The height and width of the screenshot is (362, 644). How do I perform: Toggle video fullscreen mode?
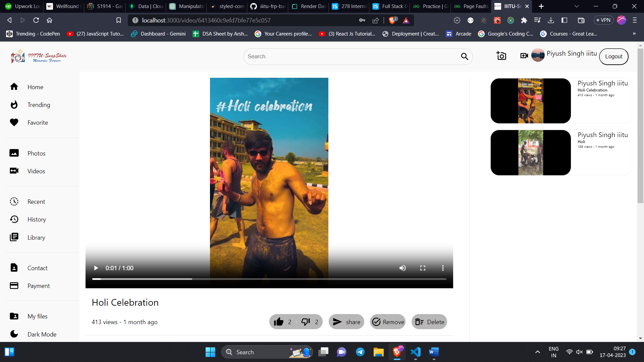click(x=423, y=268)
